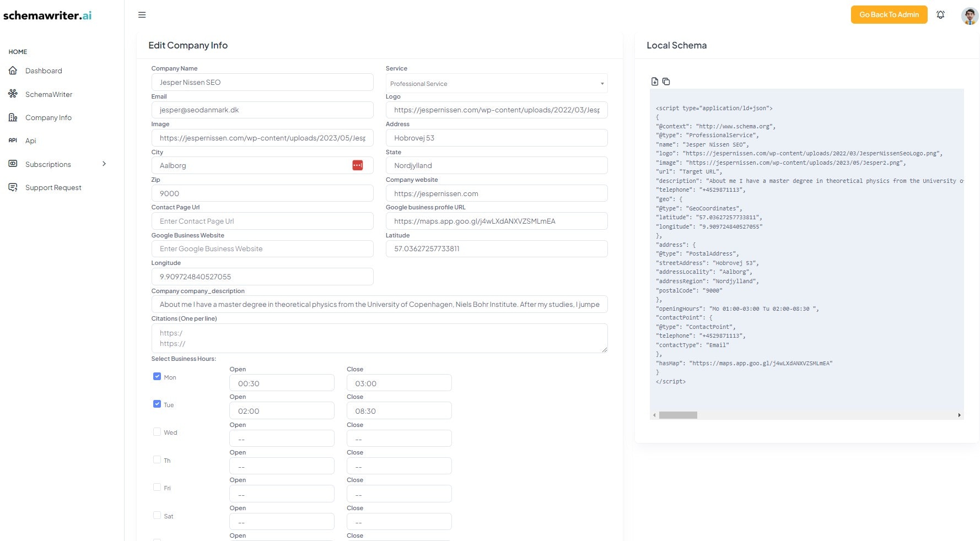Click the Th Open time field
The width and height of the screenshot is (980, 541).
click(282, 466)
